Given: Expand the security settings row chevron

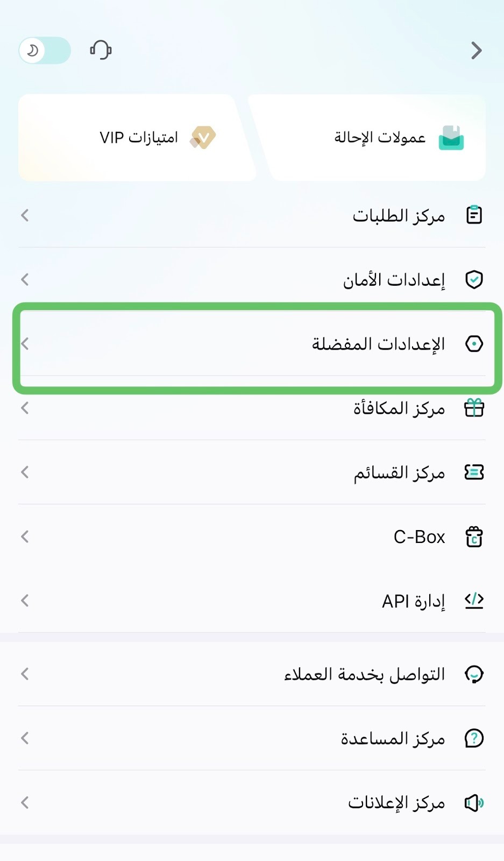Looking at the screenshot, I should 25,279.
